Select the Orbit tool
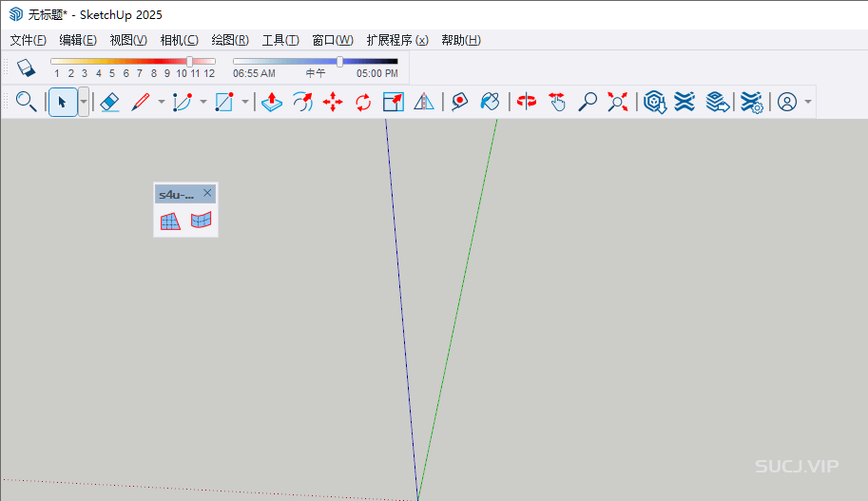 (x=527, y=102)
